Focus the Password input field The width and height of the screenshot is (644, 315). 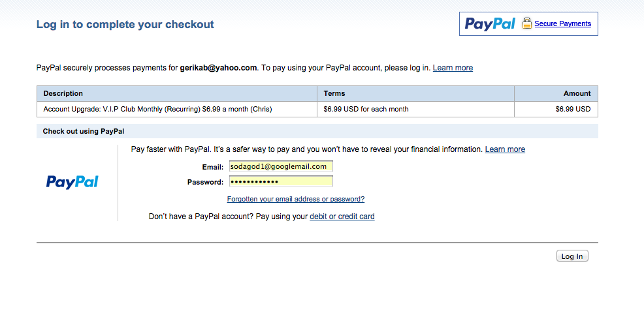tap(281, 181)
